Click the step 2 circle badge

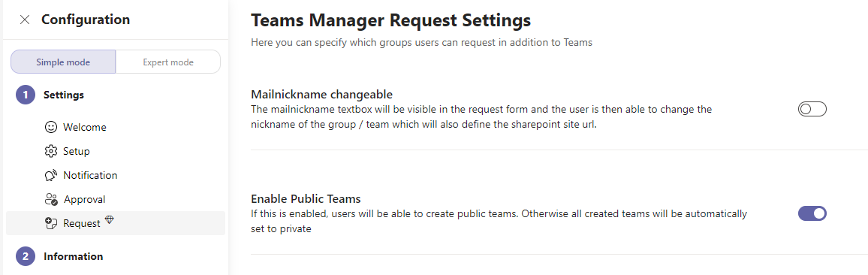click(26, 256)
